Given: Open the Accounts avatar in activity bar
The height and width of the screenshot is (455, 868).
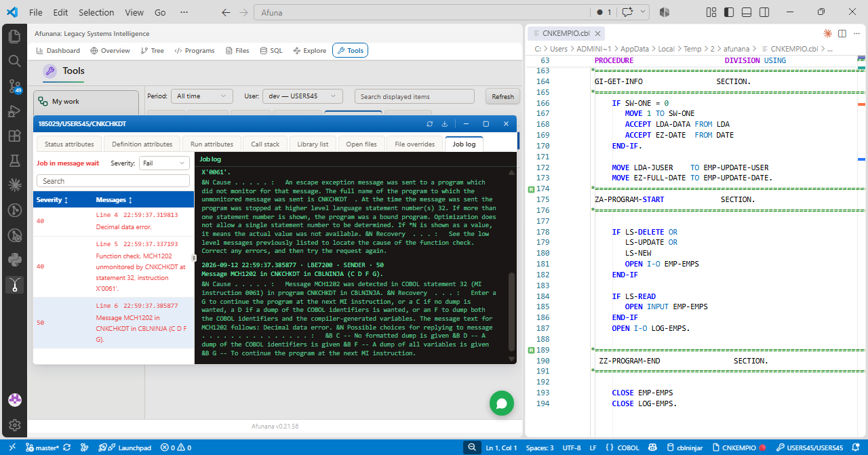Looking at the screenshot, I should [x=14, y=400].
